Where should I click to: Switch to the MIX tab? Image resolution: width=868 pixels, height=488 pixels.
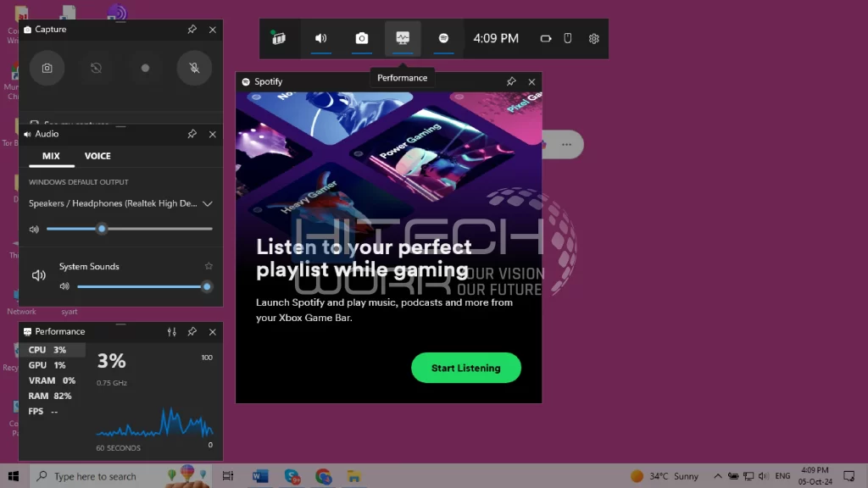(x=51, y=156)
